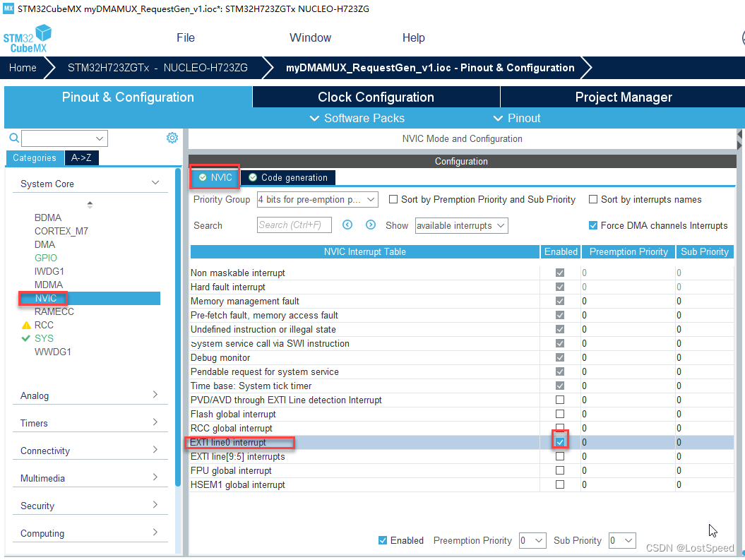
Task: Open bottom Preemption Priority dropdown
Action: (532, 540)
